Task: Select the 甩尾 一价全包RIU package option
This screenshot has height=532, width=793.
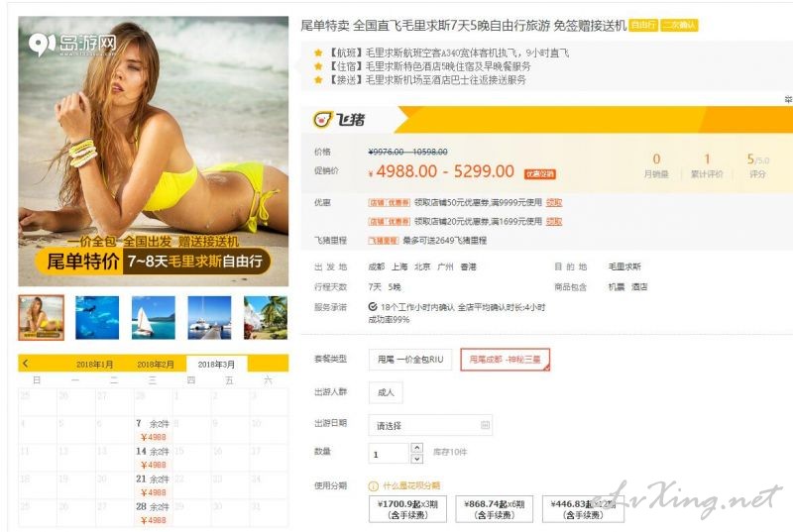Action: coord(410,360)
